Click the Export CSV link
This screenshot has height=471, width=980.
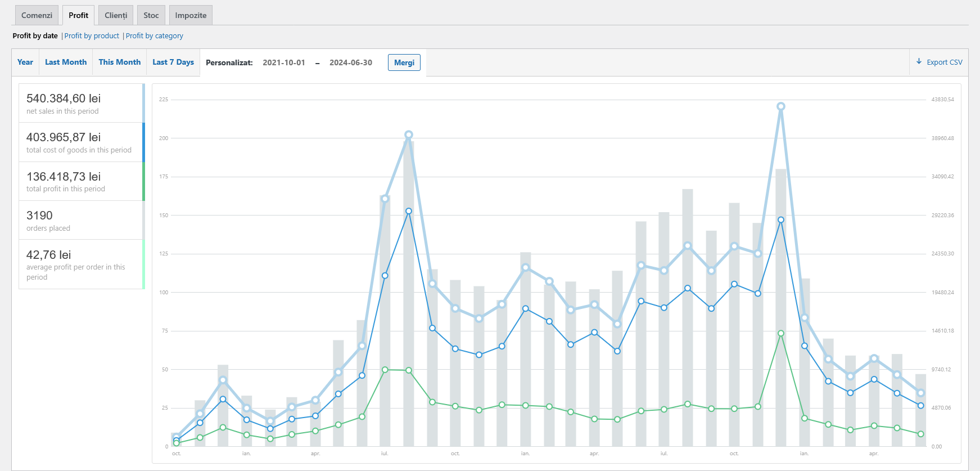click(x=939, y=62)
